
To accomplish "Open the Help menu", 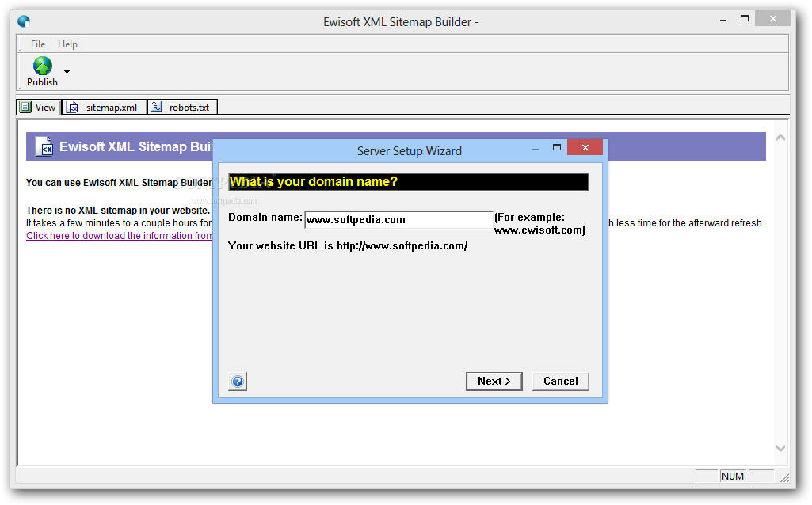I will (67, 44).
